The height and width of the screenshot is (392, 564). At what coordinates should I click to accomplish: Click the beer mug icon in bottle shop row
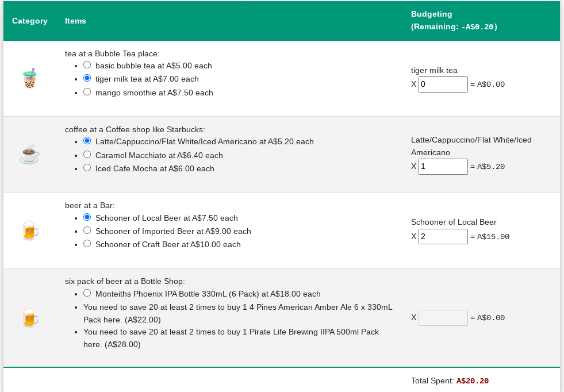point(30,317)
